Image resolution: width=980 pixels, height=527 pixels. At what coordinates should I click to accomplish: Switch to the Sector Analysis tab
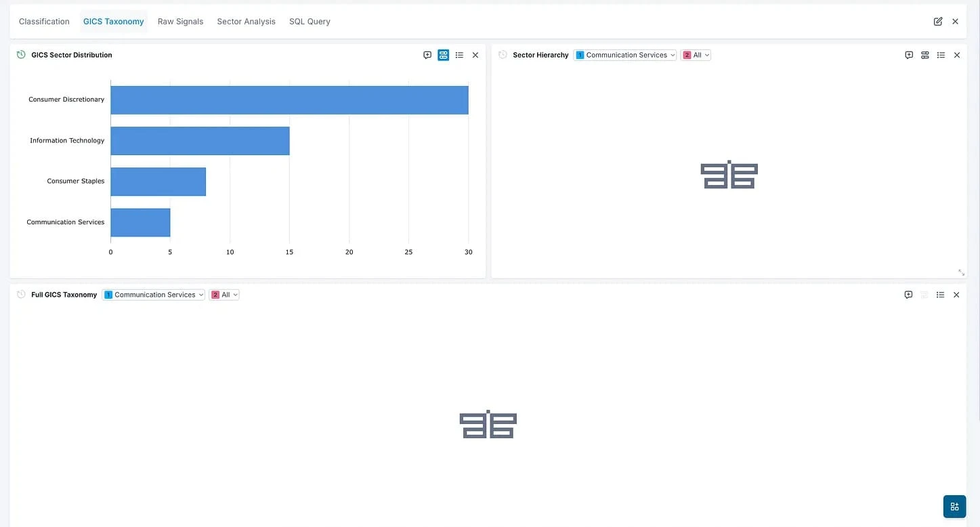click(246, 21)
